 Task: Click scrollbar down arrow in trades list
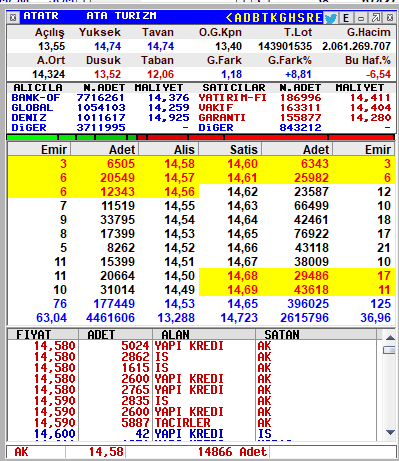point(390,432)
